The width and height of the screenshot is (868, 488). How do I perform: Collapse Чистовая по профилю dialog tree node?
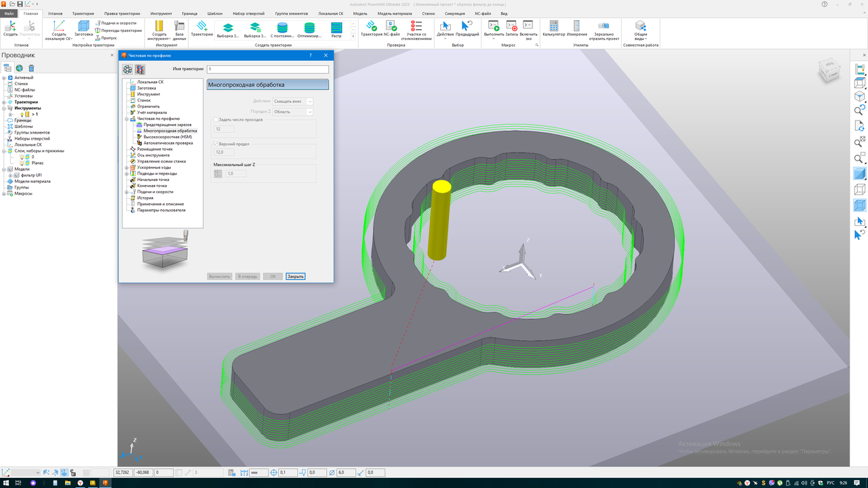(x=126, y=119)
